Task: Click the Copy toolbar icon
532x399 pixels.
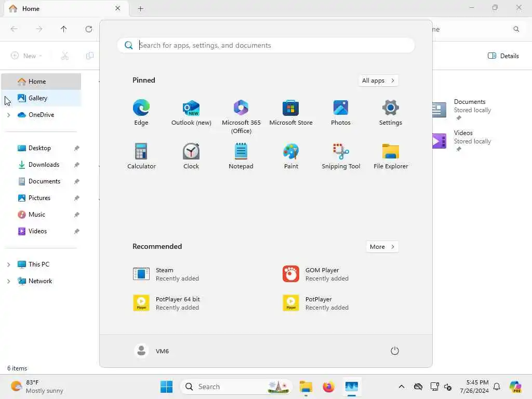Action: (x=89, y=56)
